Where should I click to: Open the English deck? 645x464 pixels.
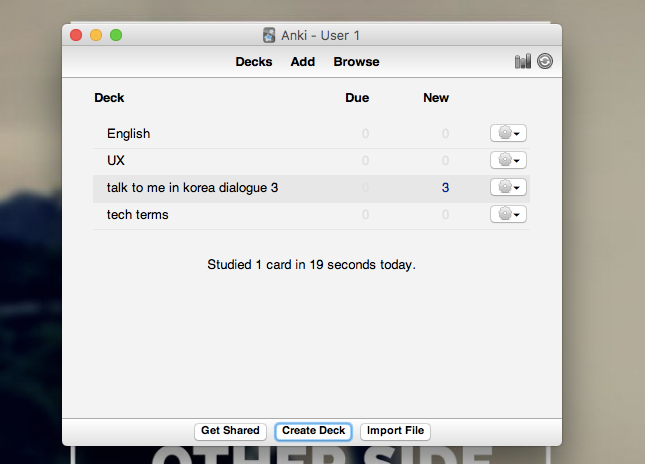[x=129, y=134]
